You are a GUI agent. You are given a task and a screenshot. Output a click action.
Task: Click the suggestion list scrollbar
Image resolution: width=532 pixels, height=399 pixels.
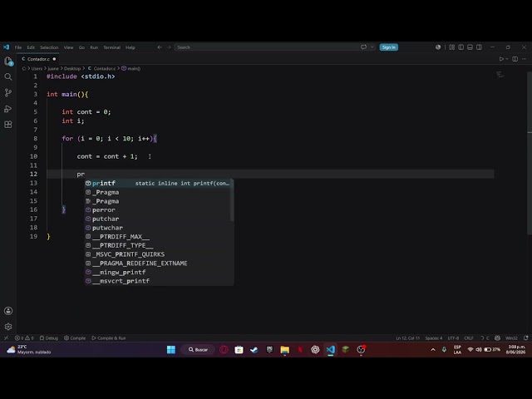coord(232,200)
